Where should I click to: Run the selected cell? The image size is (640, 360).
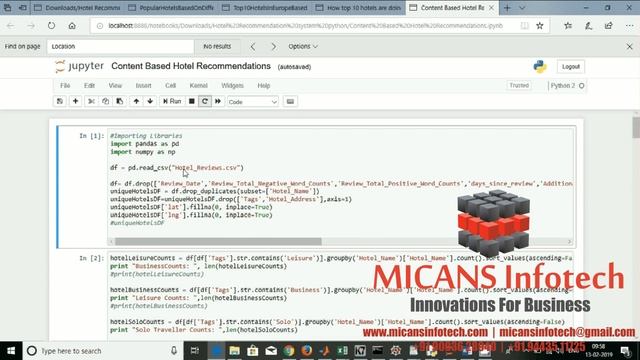click(x=172, y=101)
